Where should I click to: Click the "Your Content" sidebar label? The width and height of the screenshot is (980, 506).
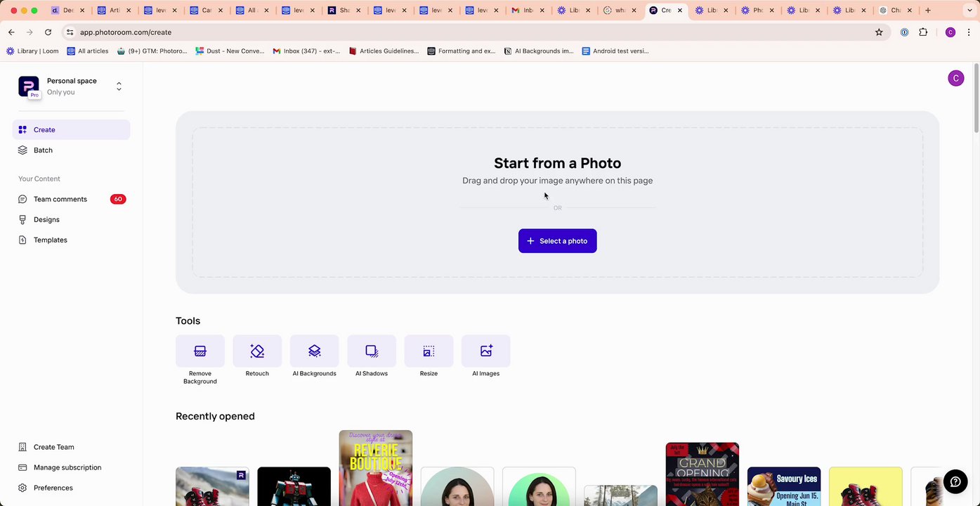pyautogui.click(x=39, y=179)
